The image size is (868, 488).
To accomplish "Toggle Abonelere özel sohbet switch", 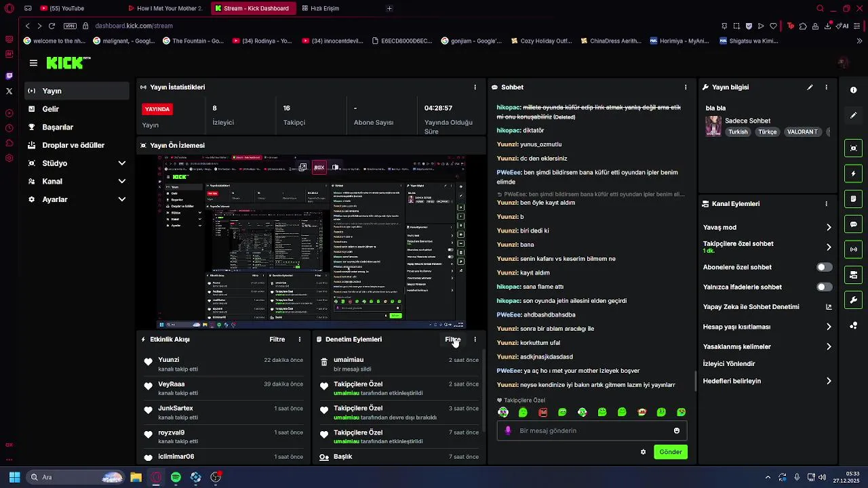I will click(825, 268).
